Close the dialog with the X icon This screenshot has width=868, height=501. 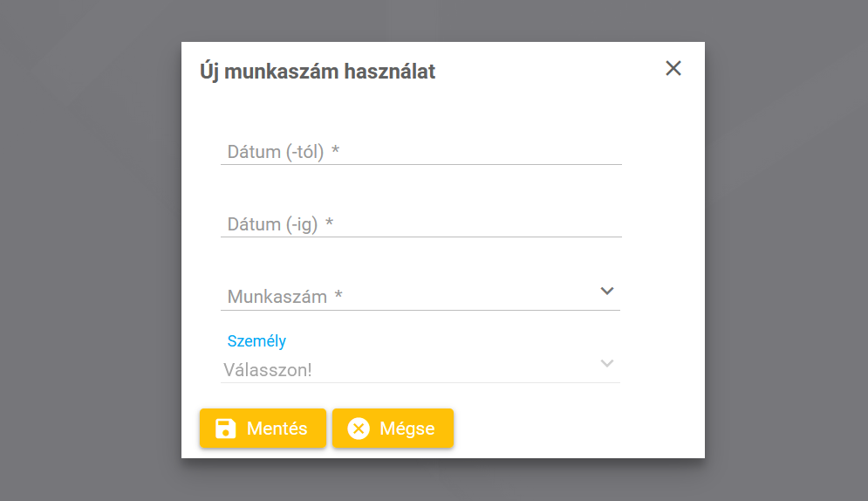click(x=673, y=68)
